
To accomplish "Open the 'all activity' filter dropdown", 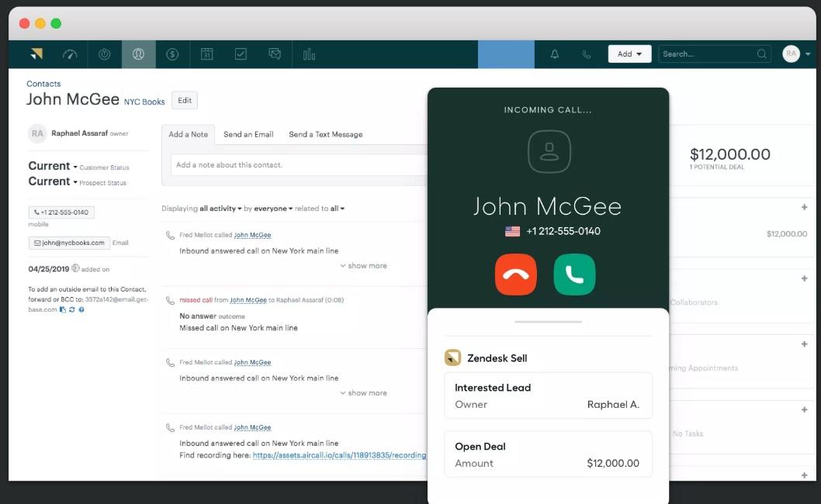I will tap(220, 209).
